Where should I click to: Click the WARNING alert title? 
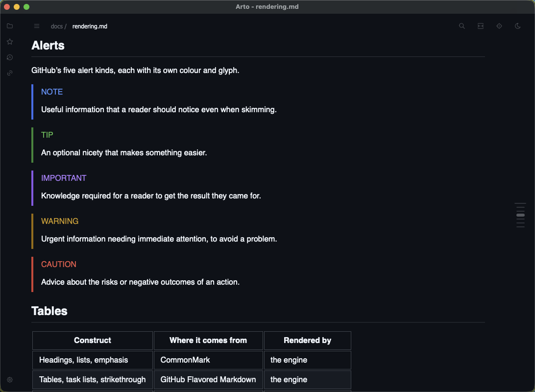[x=60, y=221]
